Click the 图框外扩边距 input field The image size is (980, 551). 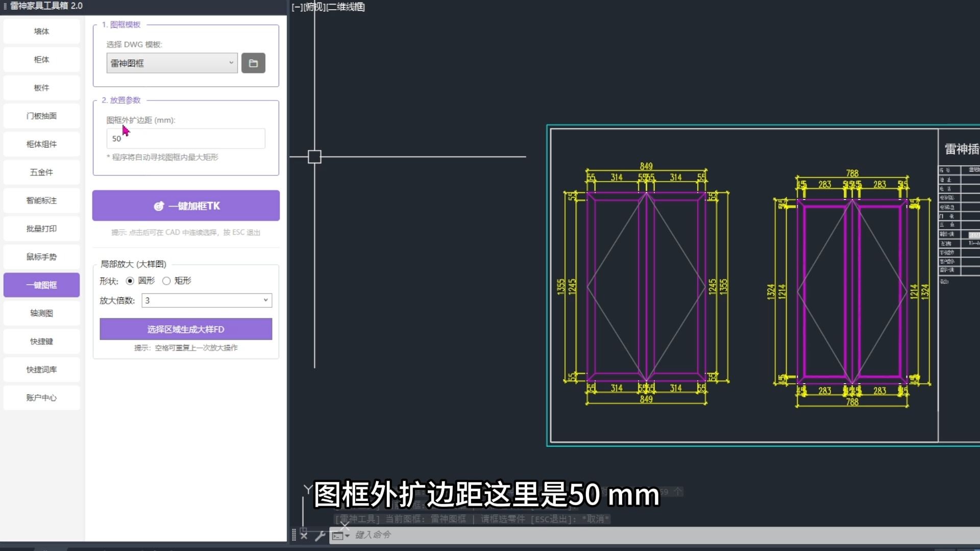click(186, 139)
